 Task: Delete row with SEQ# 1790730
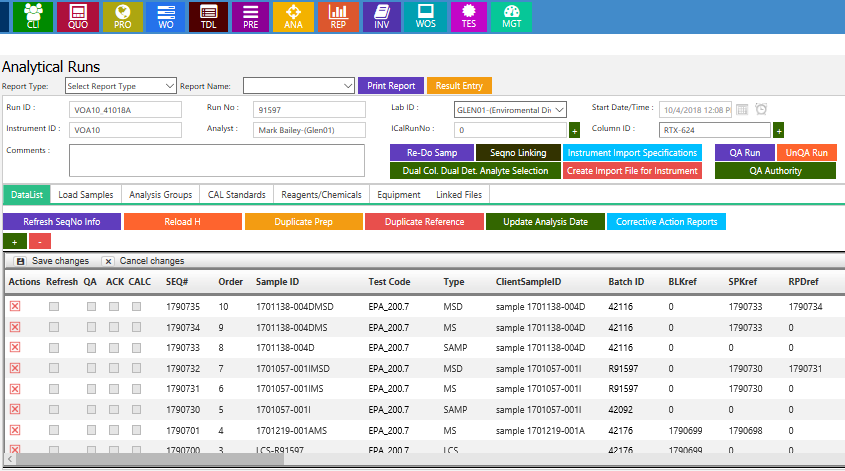tap(15, 410)
